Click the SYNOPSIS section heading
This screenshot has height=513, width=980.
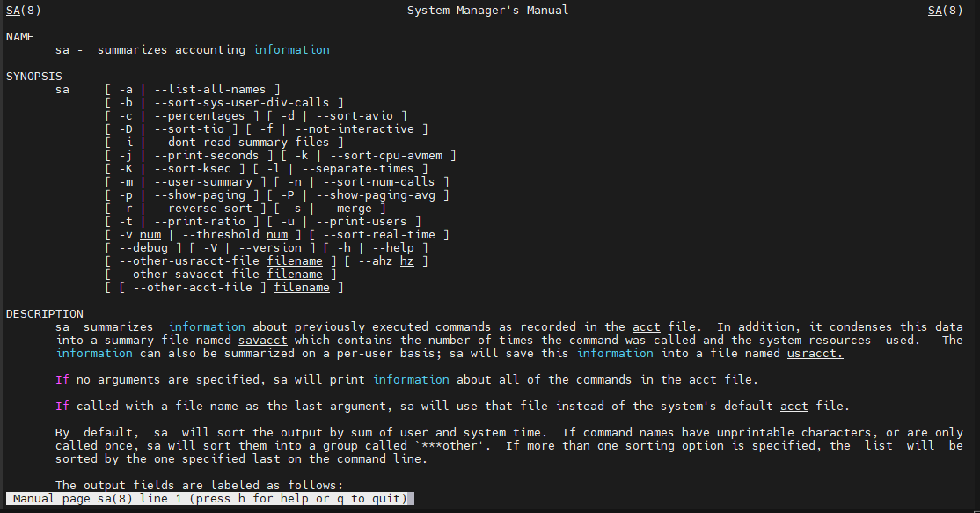(33, 77)
